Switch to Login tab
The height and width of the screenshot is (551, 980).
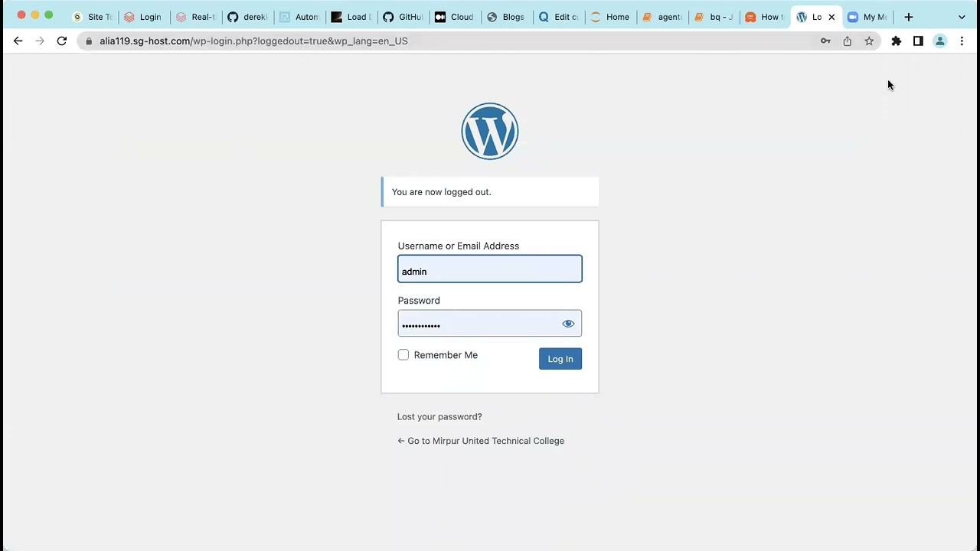click(x=144, y=17)
